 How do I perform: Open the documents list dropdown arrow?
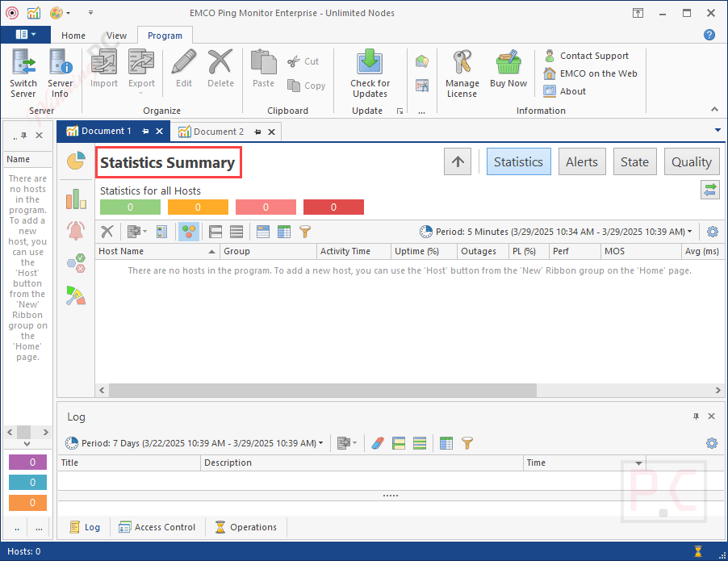pyautogui.click(x=718, y=131)
